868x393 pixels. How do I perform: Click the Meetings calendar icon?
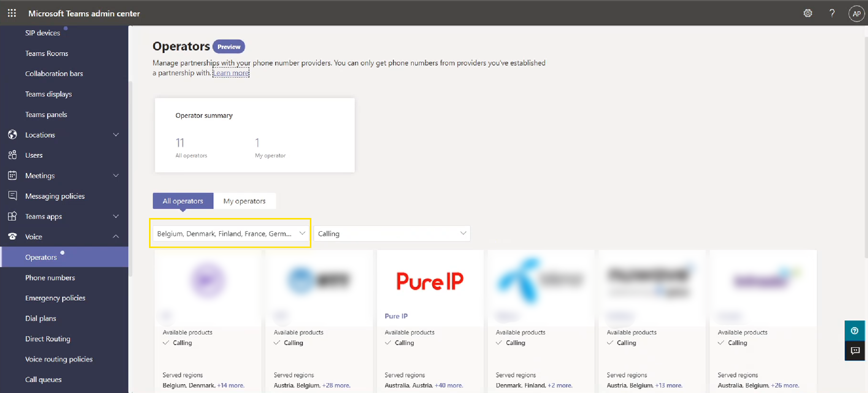(x=13, y=175)
